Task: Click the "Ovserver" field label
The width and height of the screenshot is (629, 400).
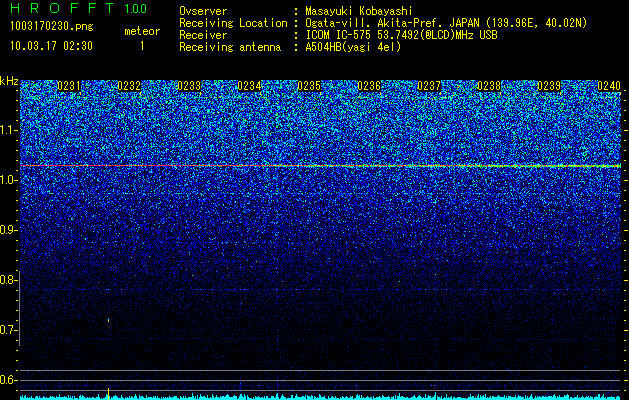Action: tap(203, 11)
